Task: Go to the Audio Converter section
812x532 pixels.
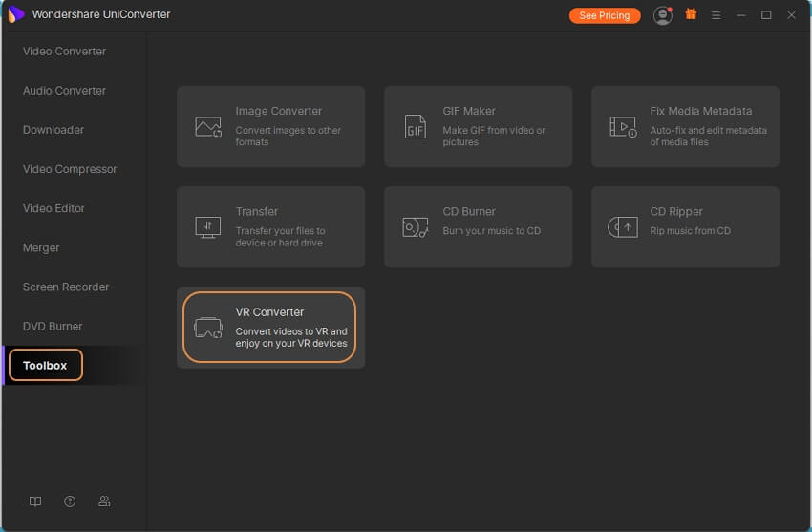Action: tap(64, 91)
